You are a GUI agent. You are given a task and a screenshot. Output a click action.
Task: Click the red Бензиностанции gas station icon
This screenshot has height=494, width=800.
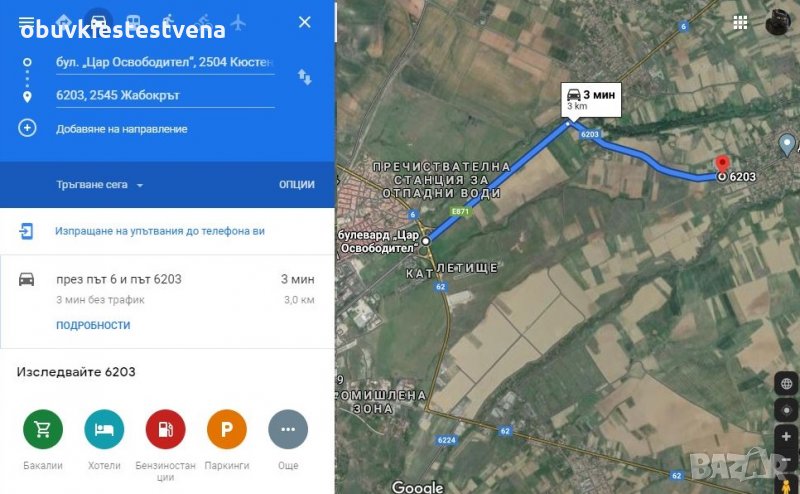[x=165, y=429]
